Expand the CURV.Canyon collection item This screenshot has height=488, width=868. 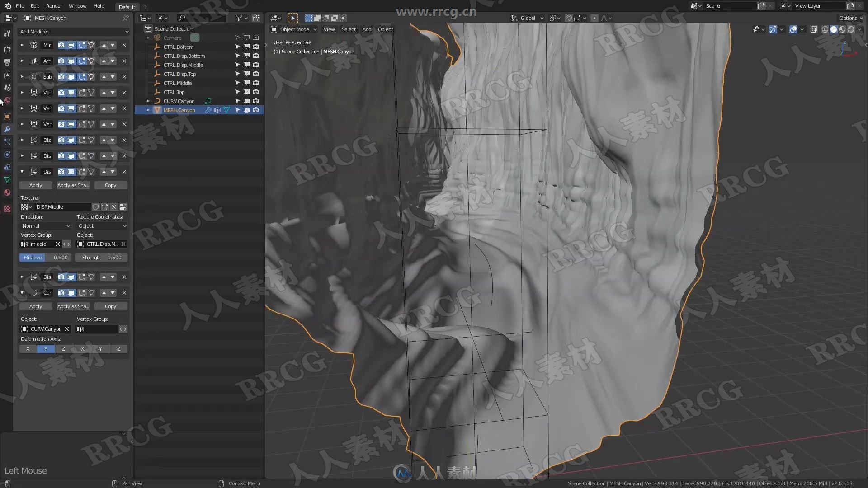tap(148, 101)
